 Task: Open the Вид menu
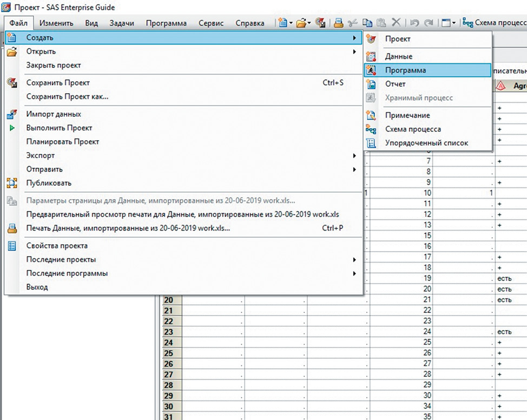[x=91, y=23]
